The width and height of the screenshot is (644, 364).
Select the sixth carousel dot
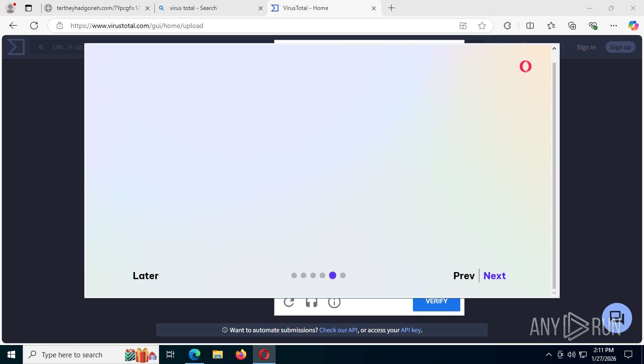click(x=343, y=275)
